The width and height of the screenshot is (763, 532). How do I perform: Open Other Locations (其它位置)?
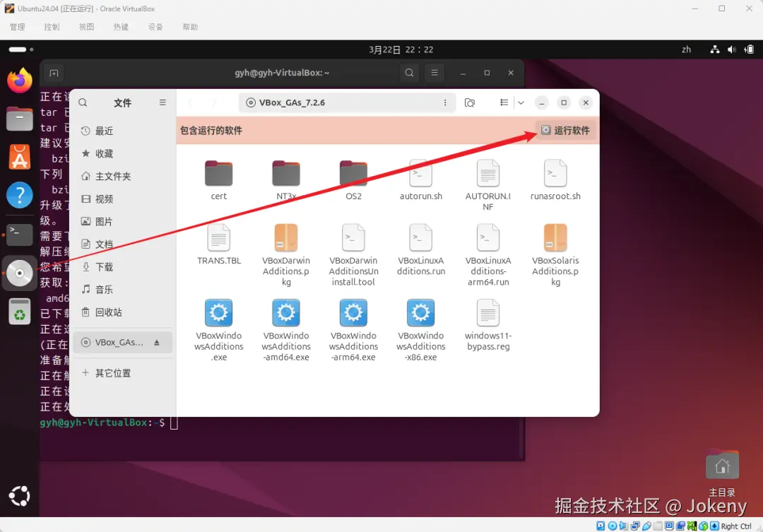[x=123, y=373]
